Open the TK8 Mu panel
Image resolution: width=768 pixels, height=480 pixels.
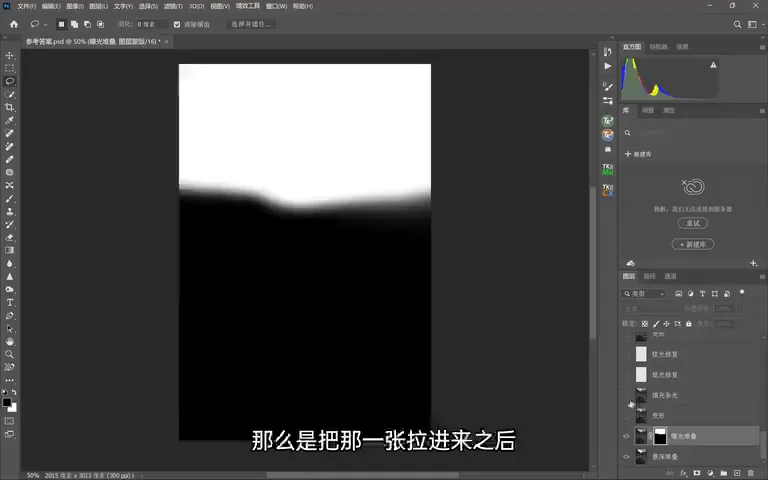608,169
